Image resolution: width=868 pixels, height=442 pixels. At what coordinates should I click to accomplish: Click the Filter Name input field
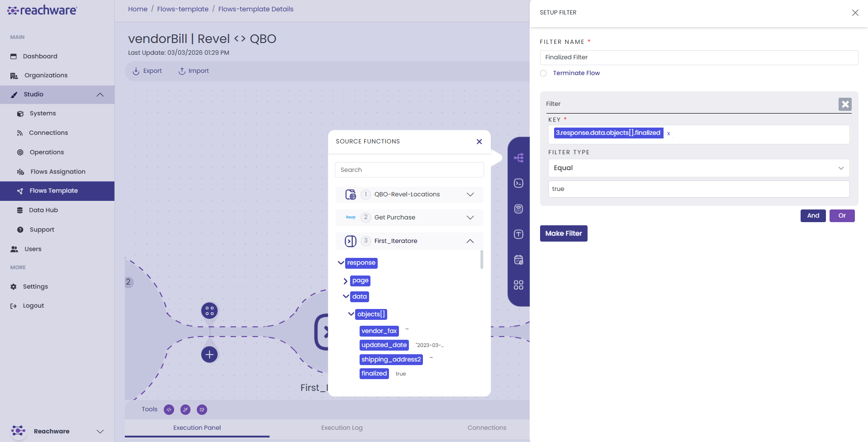click(x=699, y=57)
